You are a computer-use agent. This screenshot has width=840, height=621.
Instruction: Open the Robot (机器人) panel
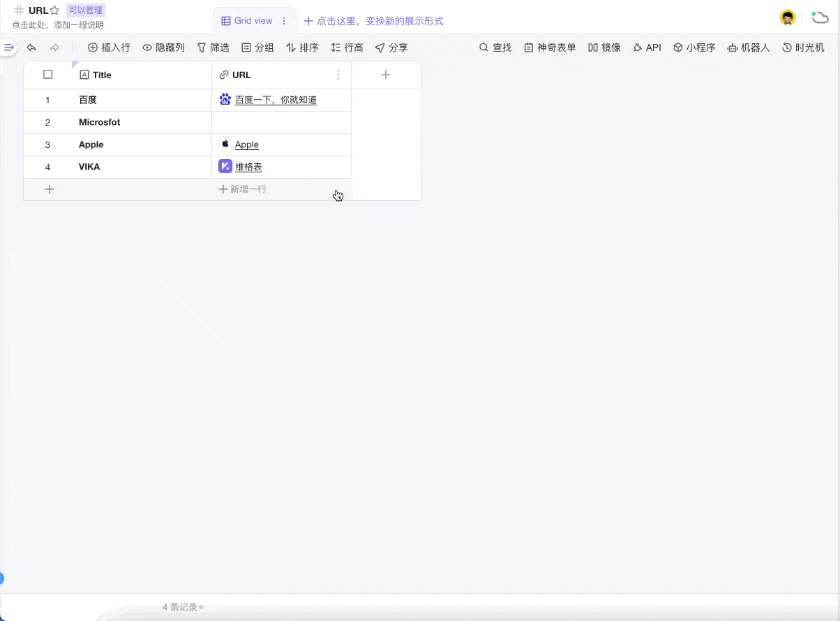point(748,47)
